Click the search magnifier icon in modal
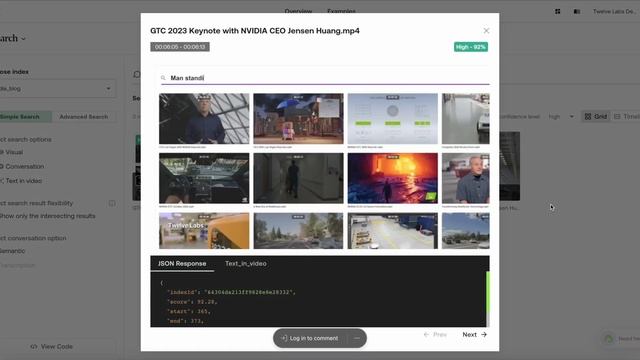Viewport: 640px width, 360px height. coord(163,78)
